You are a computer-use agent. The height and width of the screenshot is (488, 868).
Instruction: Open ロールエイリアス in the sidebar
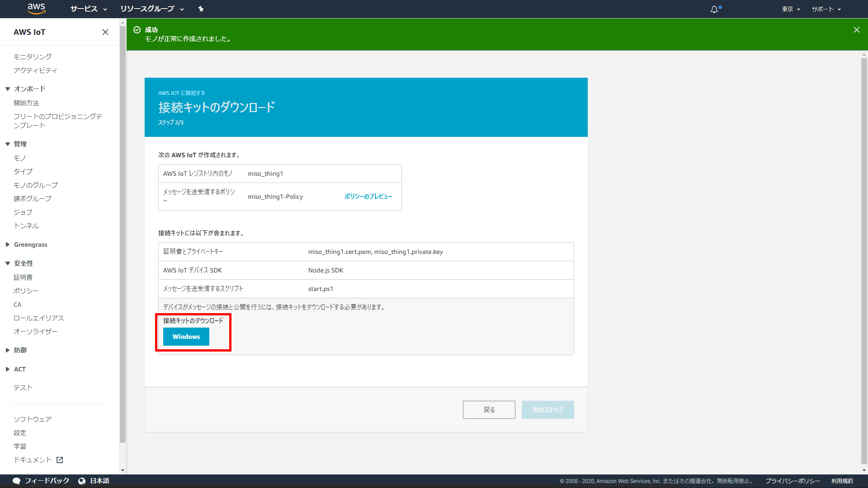(x=39, y=318)
